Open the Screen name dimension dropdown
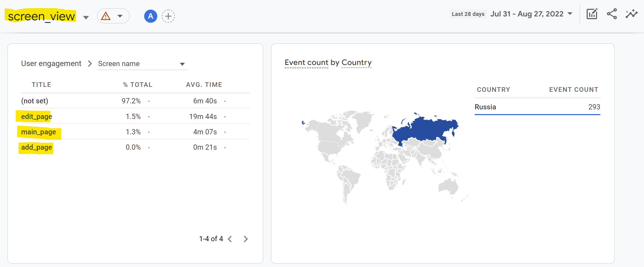This screenshot has width=644, height=267. [x=143, y=64]
